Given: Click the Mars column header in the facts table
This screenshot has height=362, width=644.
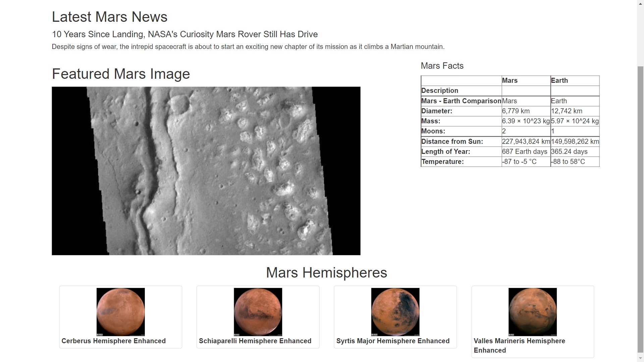Looking at the screenshot, I should (509, 80).
